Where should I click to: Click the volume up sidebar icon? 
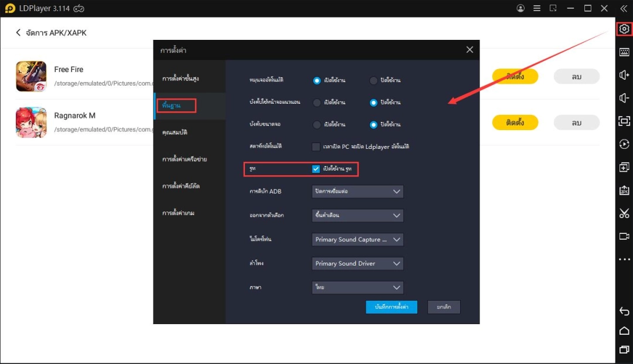[x=624, y=75]
